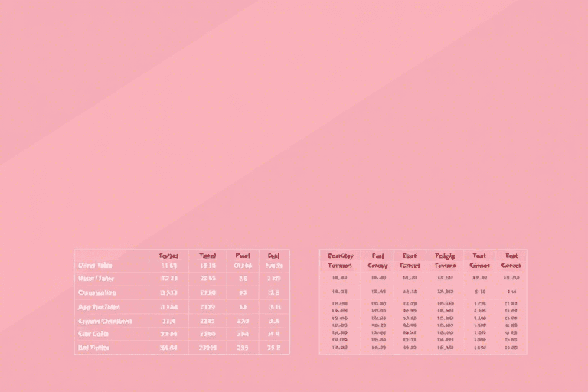This screenshot has width=588, height=392.
Task: Select the last column header in right table
Action: pyautogui.click(x=511, y=261)
